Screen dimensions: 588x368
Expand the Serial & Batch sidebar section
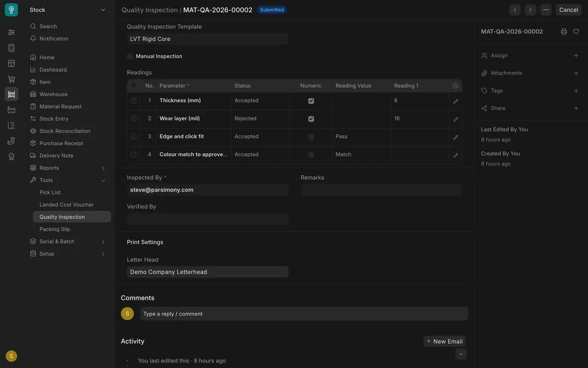pyautogui.click(x=103, y=242)
